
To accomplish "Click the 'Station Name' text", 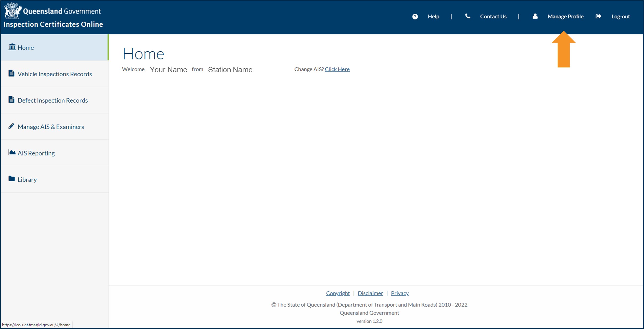I will pyautogui.click(x=230, y=70).
